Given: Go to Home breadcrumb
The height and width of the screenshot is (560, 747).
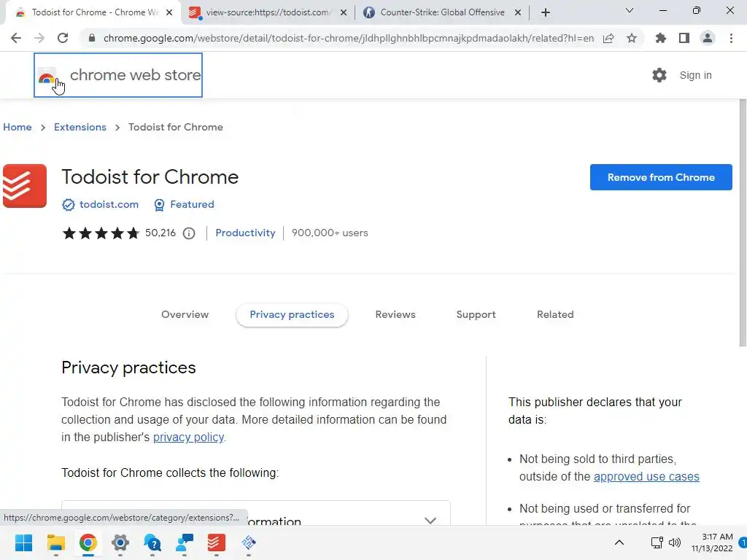Looking at the screenshot, I should coord(18,127).
